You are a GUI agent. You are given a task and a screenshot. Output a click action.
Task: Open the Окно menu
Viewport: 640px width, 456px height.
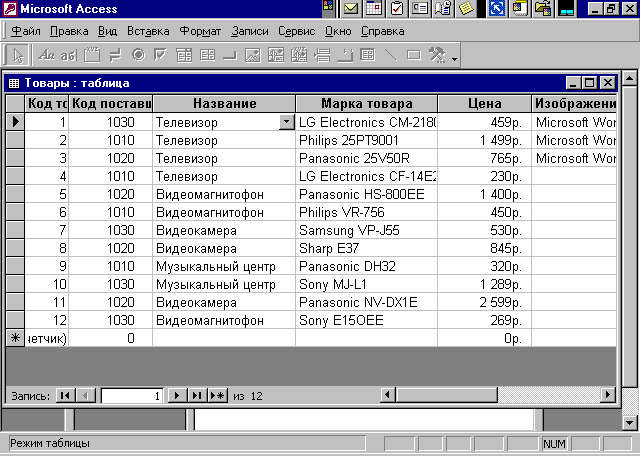338,31
